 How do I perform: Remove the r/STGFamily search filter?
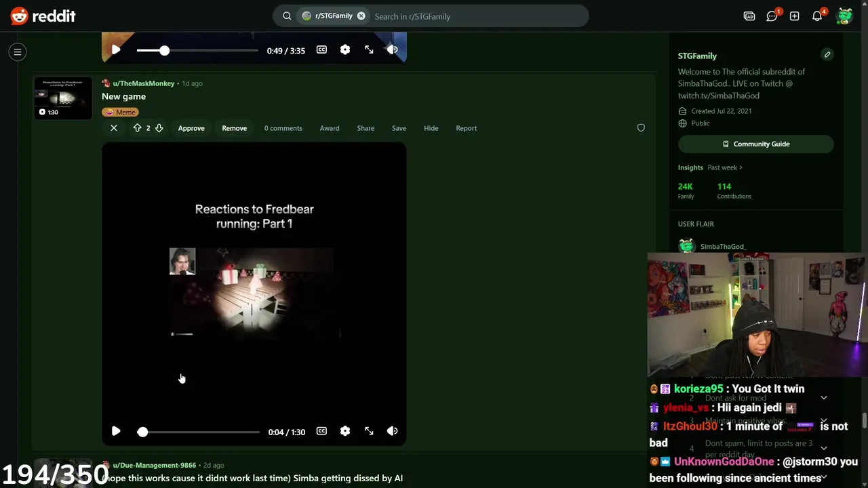[x=361, y=16]
